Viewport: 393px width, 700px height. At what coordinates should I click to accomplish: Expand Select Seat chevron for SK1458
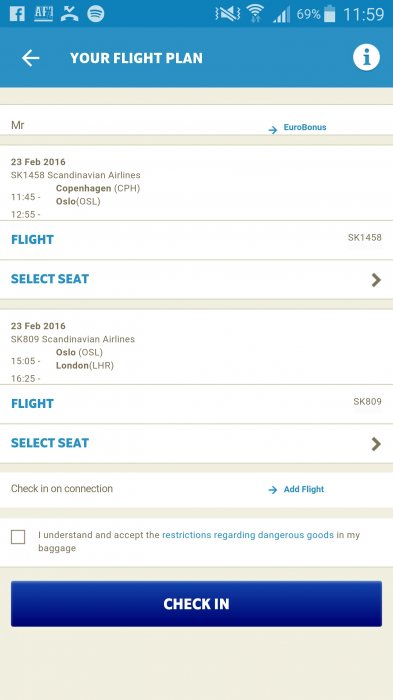[x=376, y=280]
